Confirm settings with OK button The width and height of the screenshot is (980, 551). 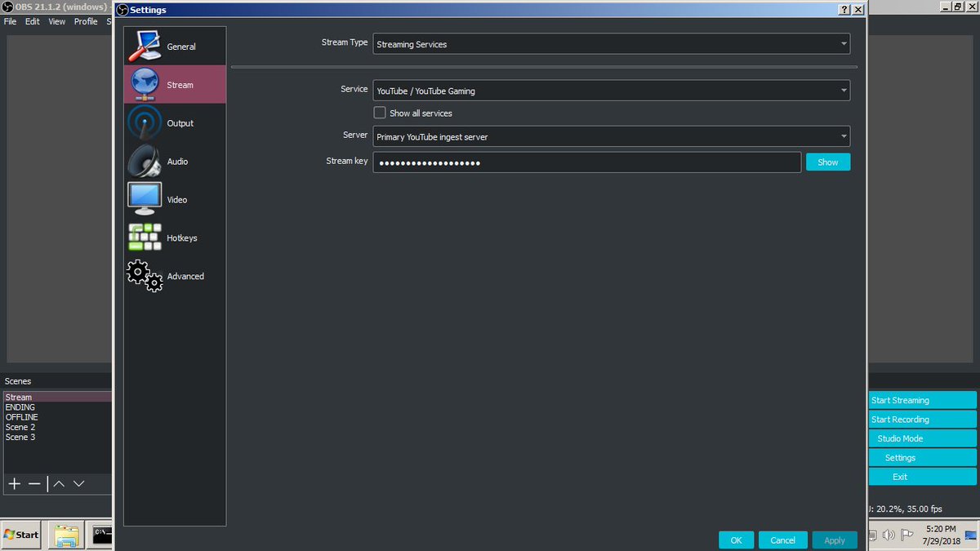click(737, 540)
